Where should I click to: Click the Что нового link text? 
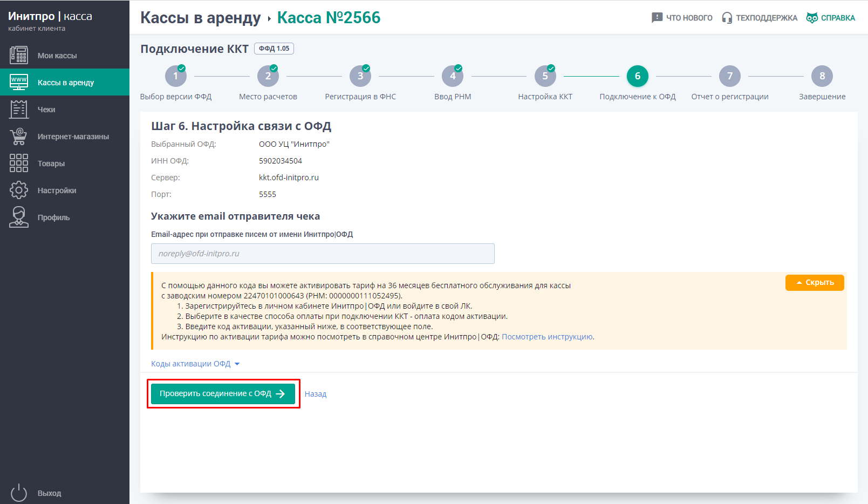pos(689,18)
